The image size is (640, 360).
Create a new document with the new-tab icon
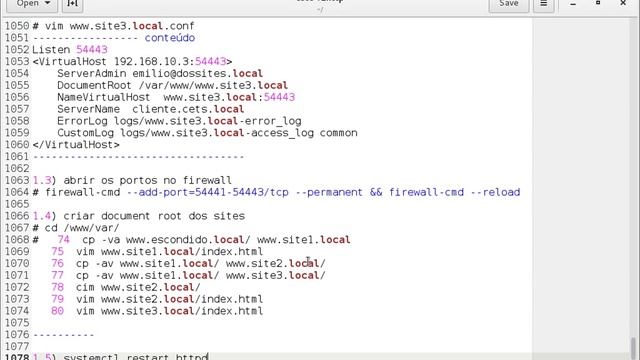point(73,3)
